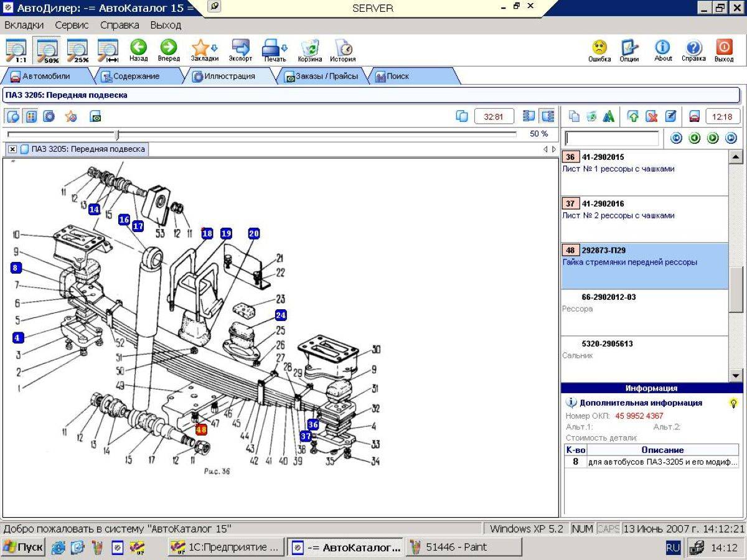Image resolution: width=747 pixels, height=560 pixels.
Task: Open the Вкладки menu
Action: tap(24, 26)
